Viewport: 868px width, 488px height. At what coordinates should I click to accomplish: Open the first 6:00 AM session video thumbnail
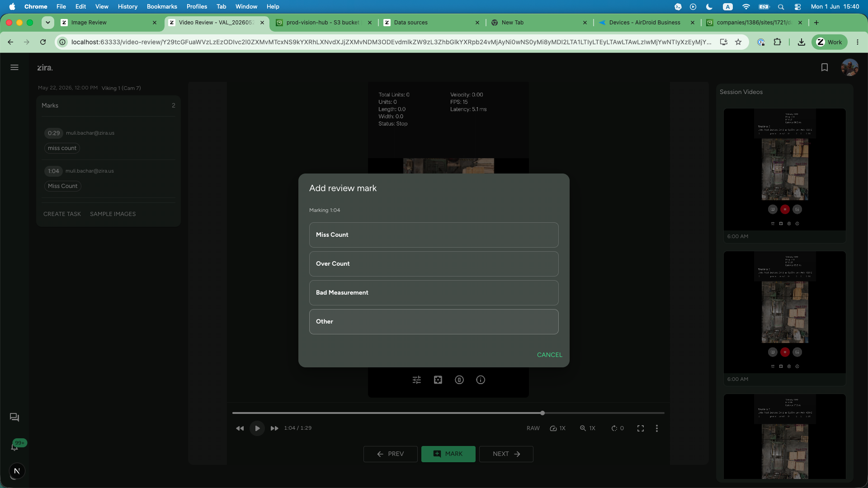pos(784,169)
